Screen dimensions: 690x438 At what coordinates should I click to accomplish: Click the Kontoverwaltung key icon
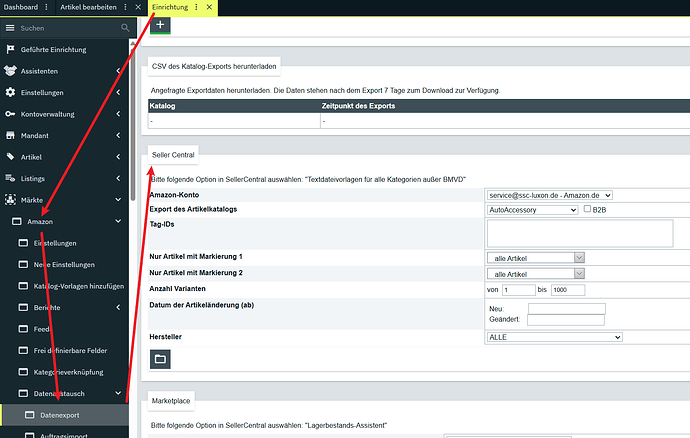click(x=10, y=114)
